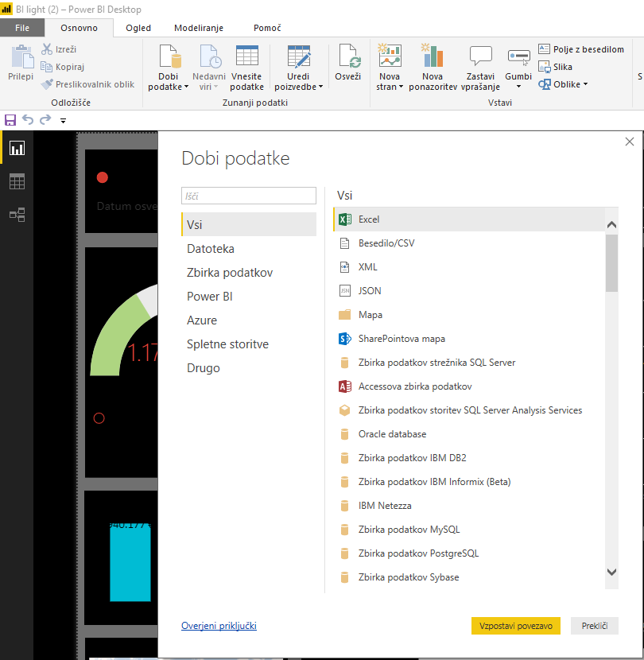The image size is (644, 660).
Task: Switch to the Pomoč ribbon tab
Action: coord(267,28)
